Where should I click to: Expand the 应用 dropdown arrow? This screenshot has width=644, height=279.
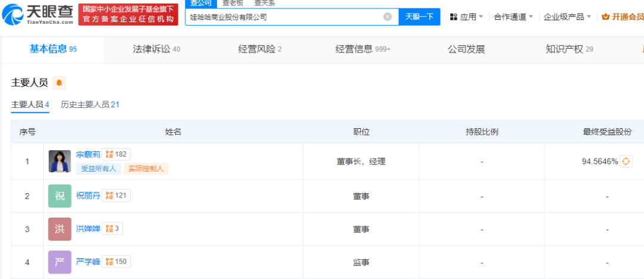(x=481, y=17)
